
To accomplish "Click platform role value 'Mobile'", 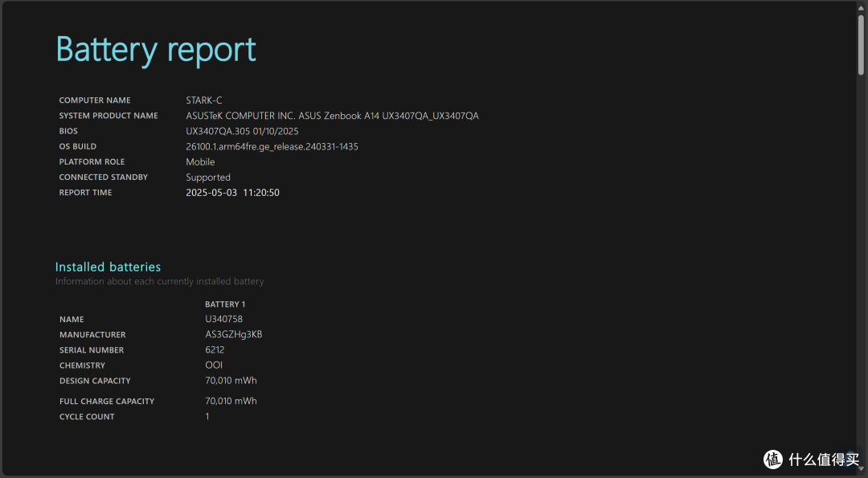I will (200, 162).
